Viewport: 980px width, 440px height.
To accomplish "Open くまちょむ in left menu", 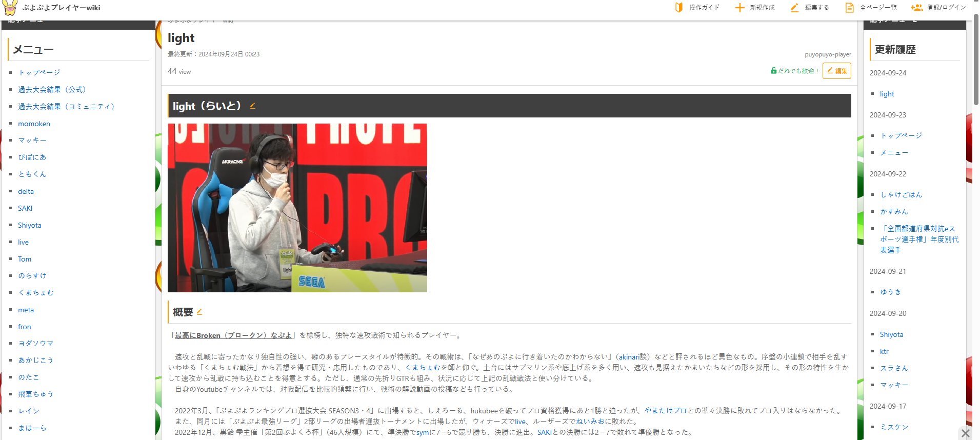I will click(36, 292).
